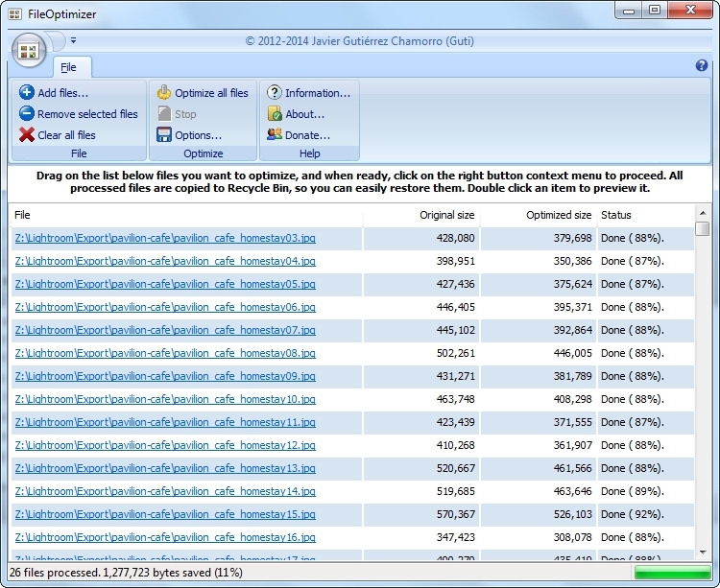Select optimized size value 461,566
The image size is (720, 588).
point(572,468)
